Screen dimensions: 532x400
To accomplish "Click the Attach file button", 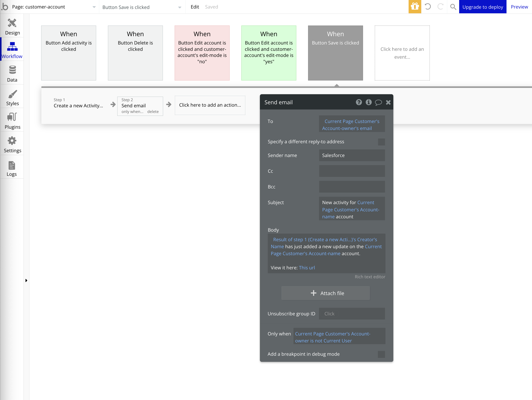I will 325,293.
